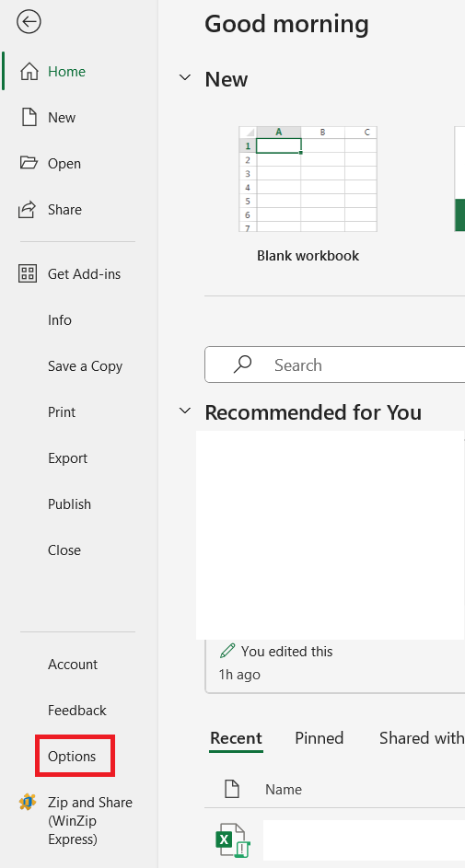Select Save a Copy

coord(86,366)
